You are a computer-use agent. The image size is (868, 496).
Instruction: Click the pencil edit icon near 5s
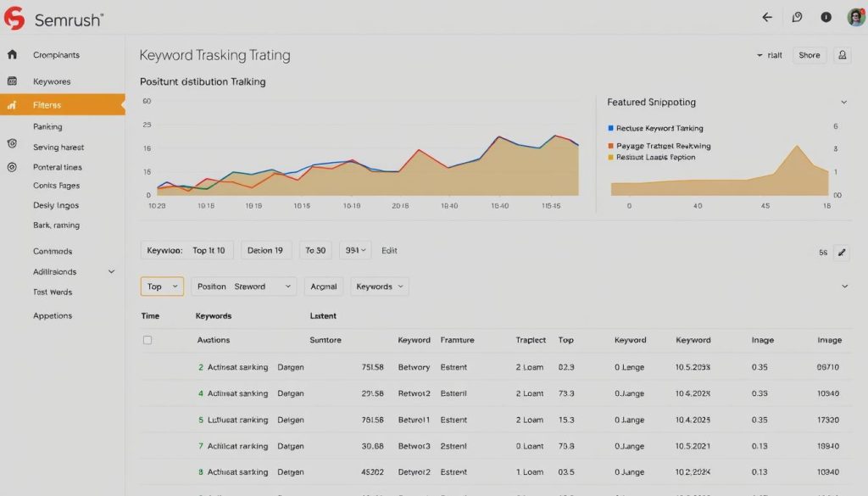coord(842,252)
